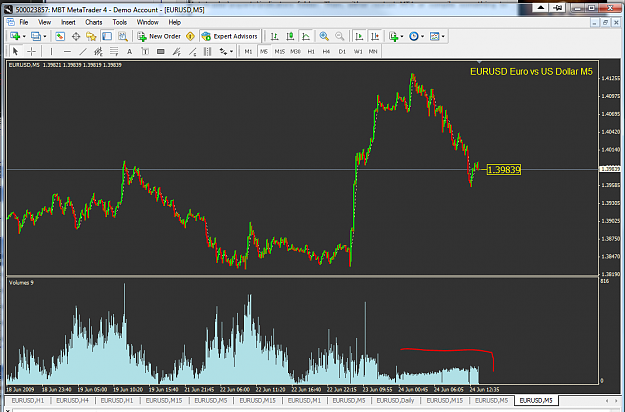This screenshot has height=412, width=625.
Task: Open the Window menu
Action: click(147, 22)
